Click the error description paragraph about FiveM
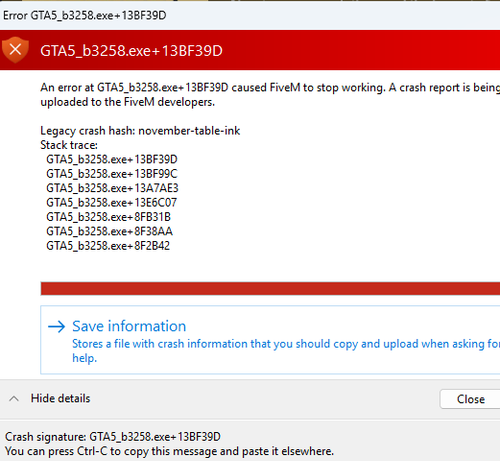The image size is (500, 461). [270, 95]
